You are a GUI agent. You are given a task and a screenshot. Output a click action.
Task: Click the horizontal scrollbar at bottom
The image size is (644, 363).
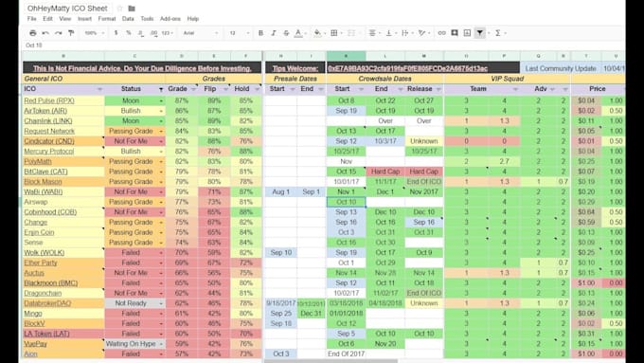pos(331,361)
